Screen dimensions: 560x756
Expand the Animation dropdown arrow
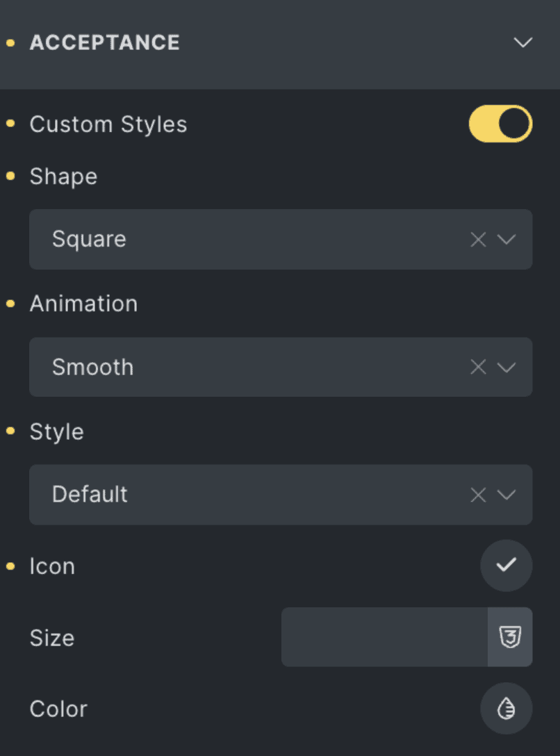tap(507, 367)
